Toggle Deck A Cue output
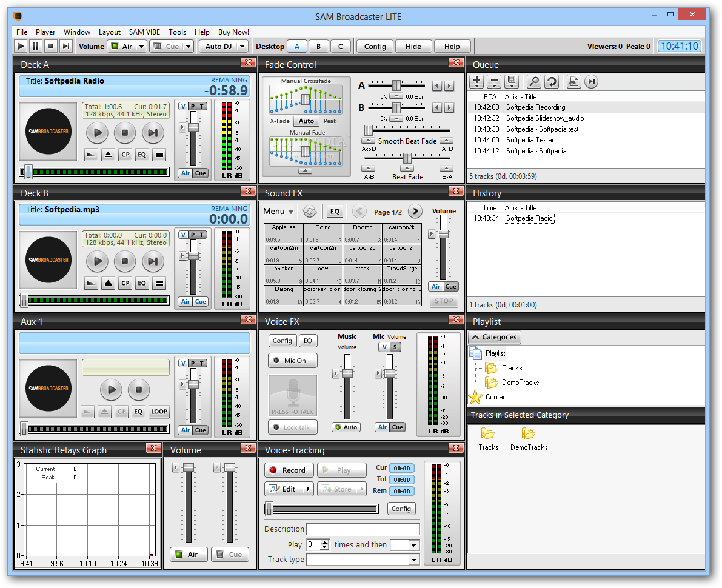 (x=200, y=173)
